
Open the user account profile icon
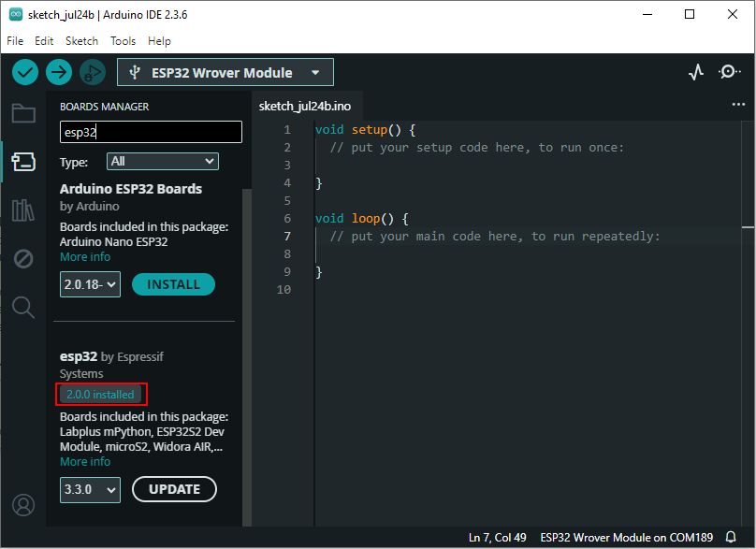click(23, 505)
